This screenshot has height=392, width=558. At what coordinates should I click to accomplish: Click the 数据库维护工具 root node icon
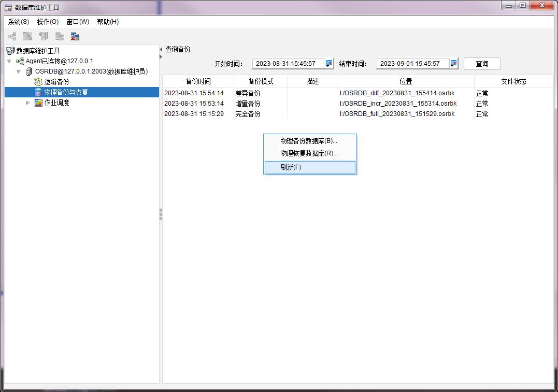point(10,51)
